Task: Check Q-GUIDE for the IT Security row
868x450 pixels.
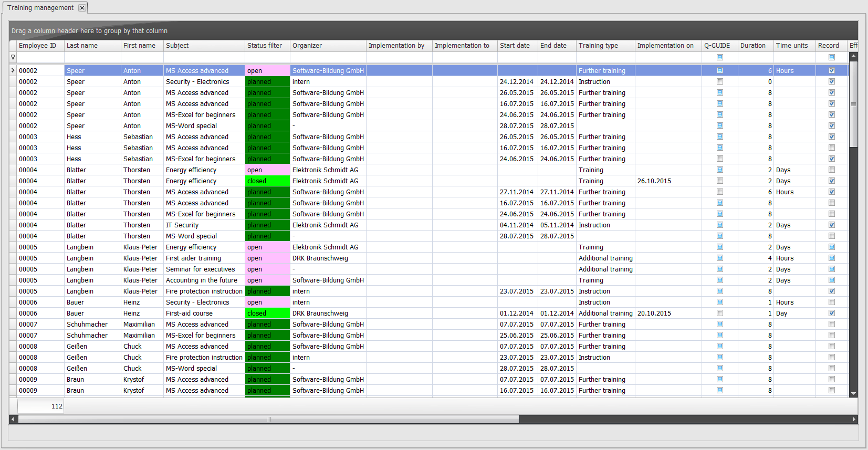Action: click(x=720, y=225)
